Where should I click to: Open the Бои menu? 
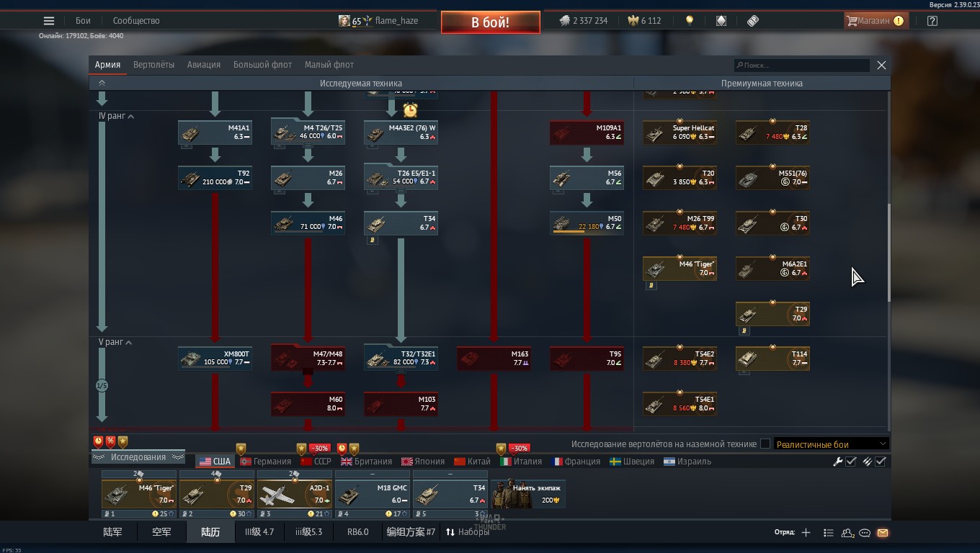84,21
